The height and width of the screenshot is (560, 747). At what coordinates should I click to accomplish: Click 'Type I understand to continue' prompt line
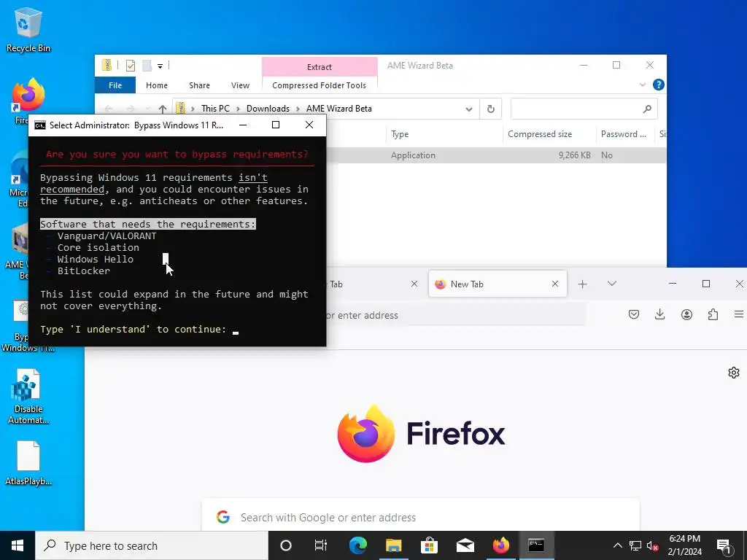(133, 330)
